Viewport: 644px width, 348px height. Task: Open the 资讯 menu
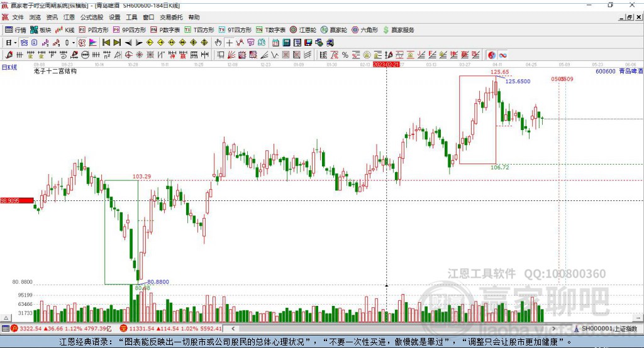pos(52,17)
